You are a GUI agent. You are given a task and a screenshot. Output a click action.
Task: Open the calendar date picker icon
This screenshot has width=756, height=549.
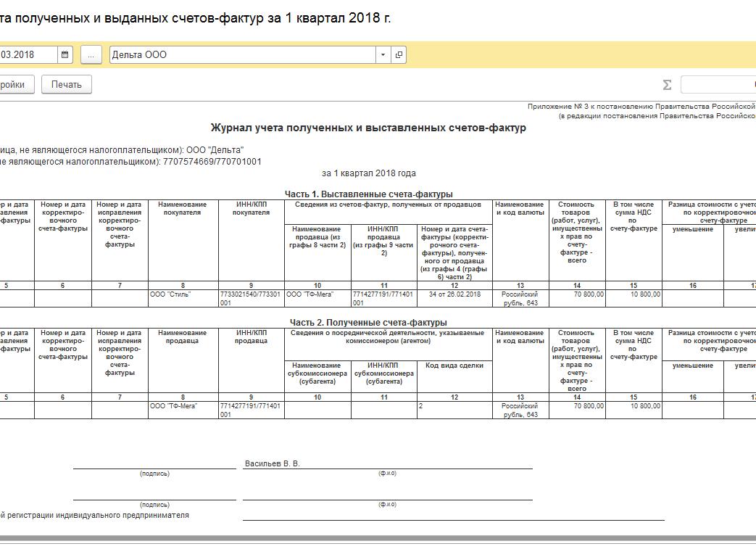coord(65,54)
